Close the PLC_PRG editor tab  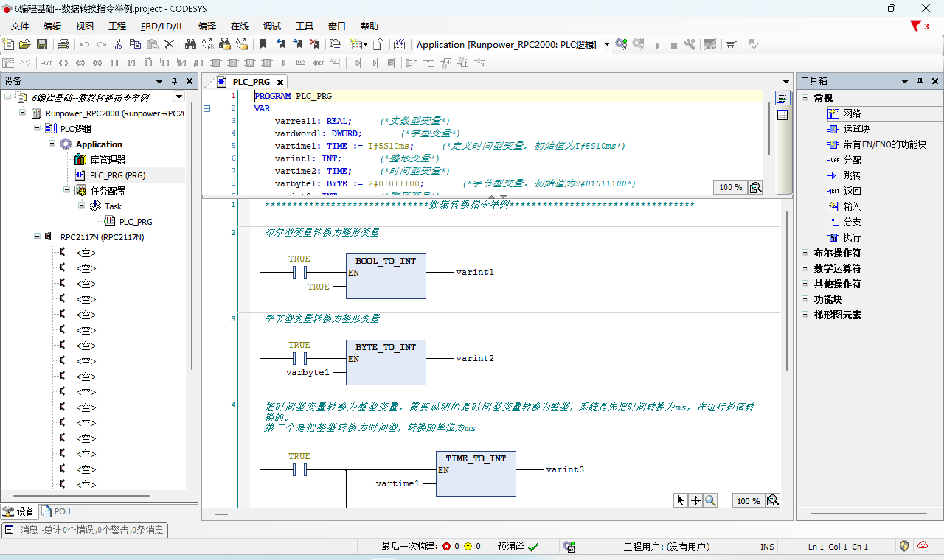click(x=280, y=82)
